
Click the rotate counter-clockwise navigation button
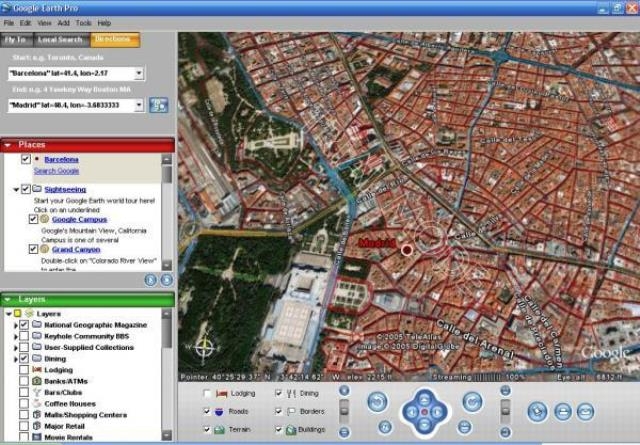pos(377,402)
